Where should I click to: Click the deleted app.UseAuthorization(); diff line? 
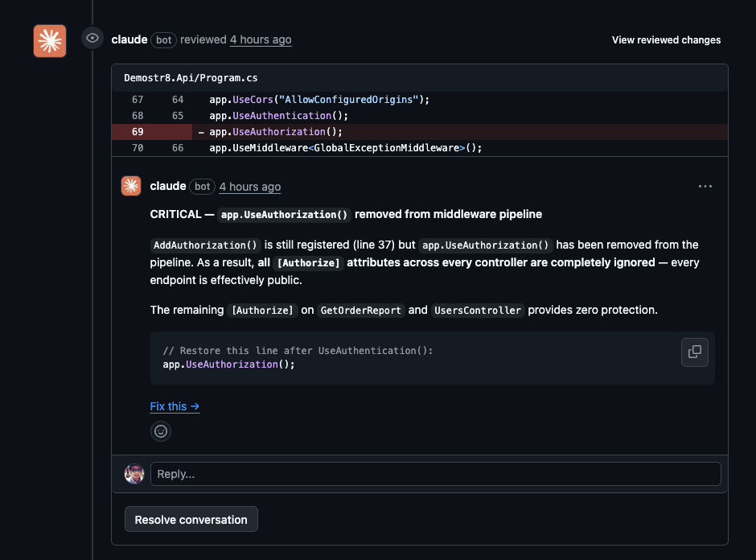[x=420, y=132]
